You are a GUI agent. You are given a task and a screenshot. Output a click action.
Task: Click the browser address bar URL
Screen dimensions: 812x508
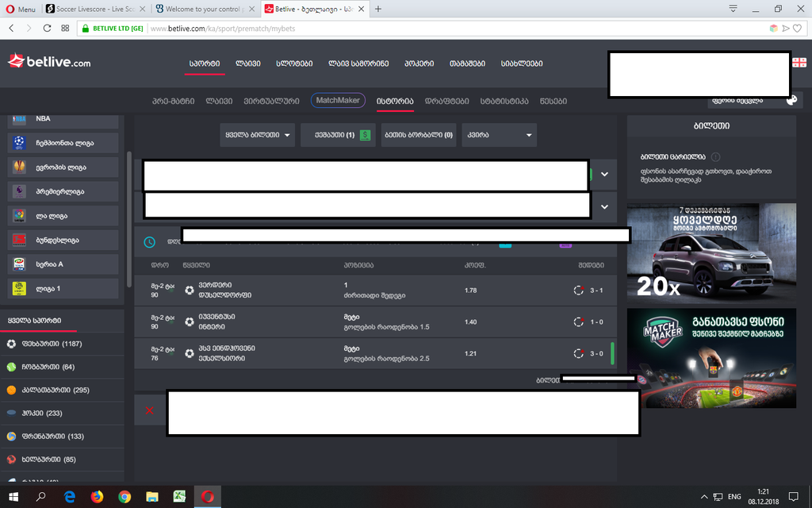(223, 29)
